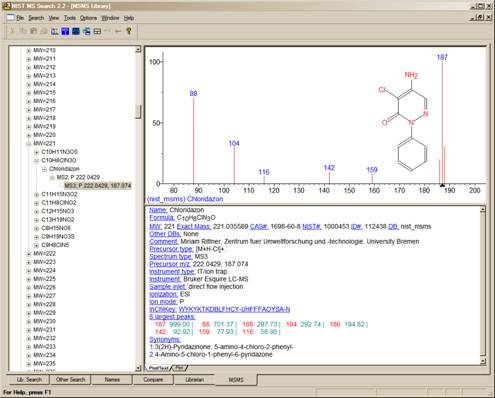Select the C9H8ClN5 tree entry
This screenshot has height=398, width=495.
(55, 245)
